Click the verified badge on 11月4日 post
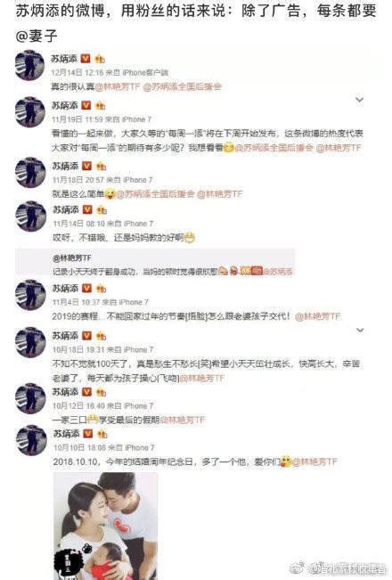392x580 pixels. [x=86, y=288]
